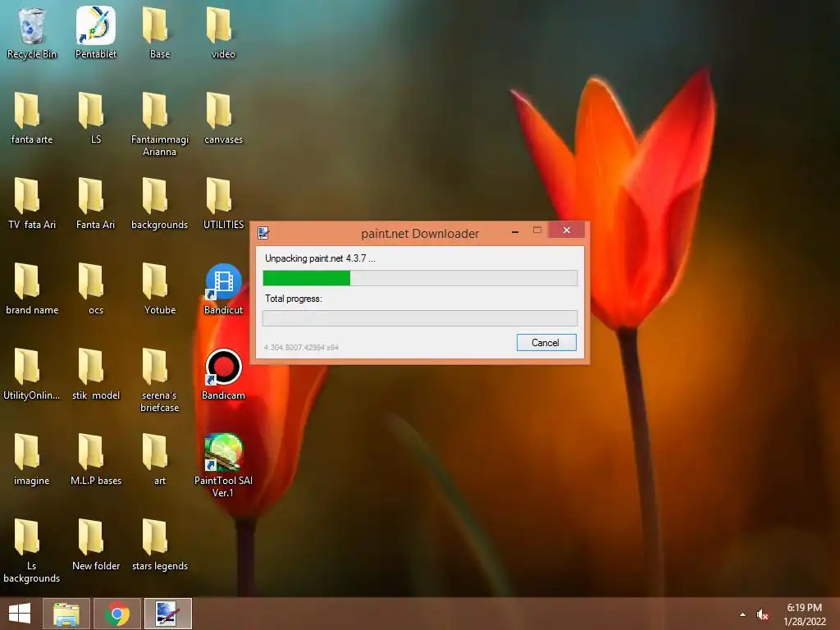Select the TV fata Ari folder
This screenshot has height=630, width=840.
32,203
